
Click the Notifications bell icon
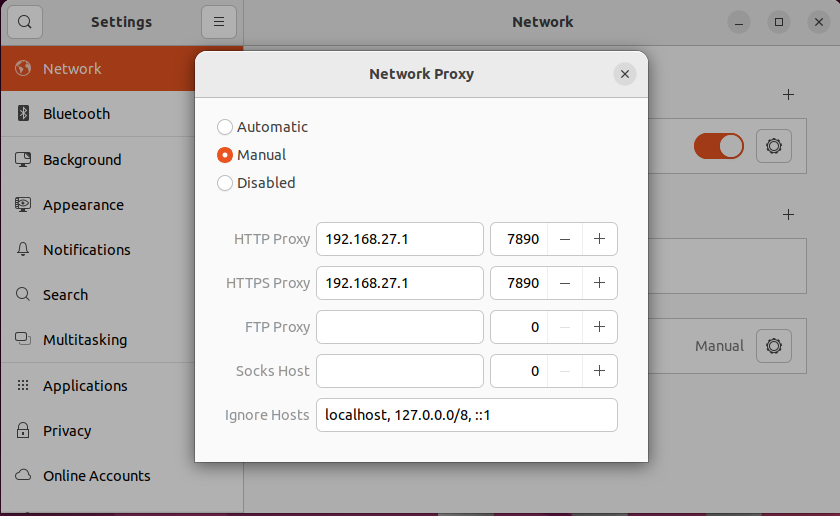point(24,250)
